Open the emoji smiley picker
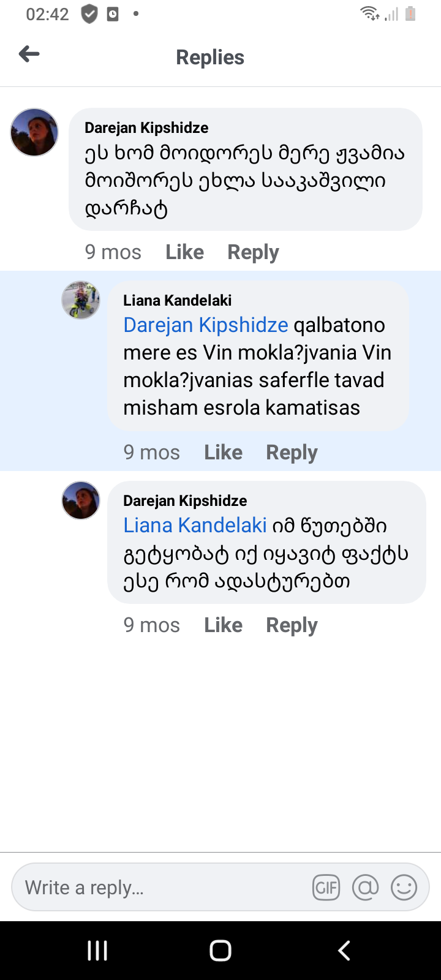 [404, 888]
